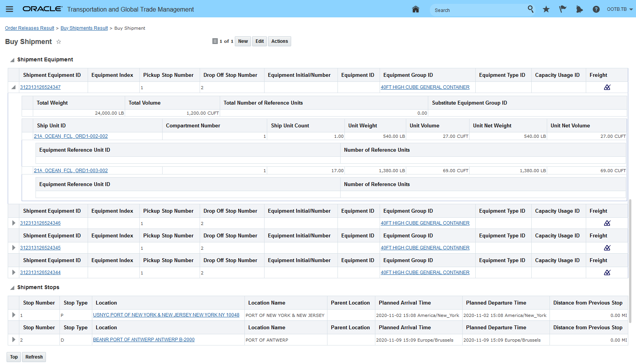Screen dimensions: 636x364
Task: Open the OOTB.TB user dropdown
Action: point(619,9)
